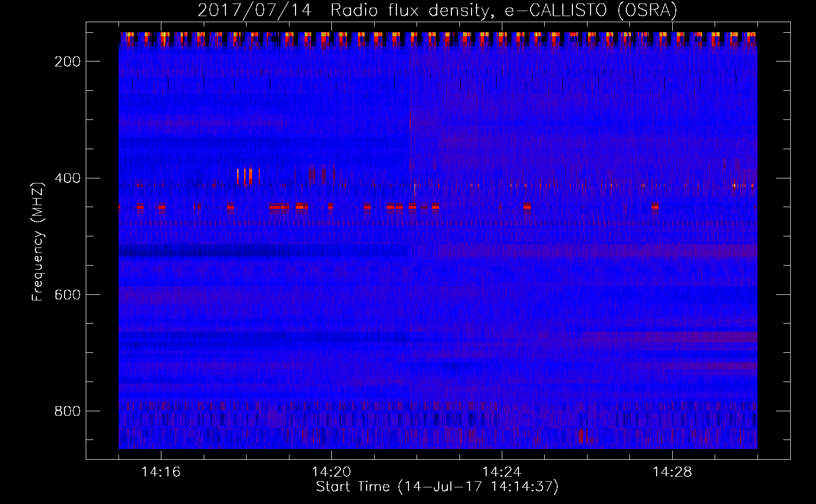Click the 800 frequency tick label
Screen dimensions: 816x504
(x=68, y=411)
